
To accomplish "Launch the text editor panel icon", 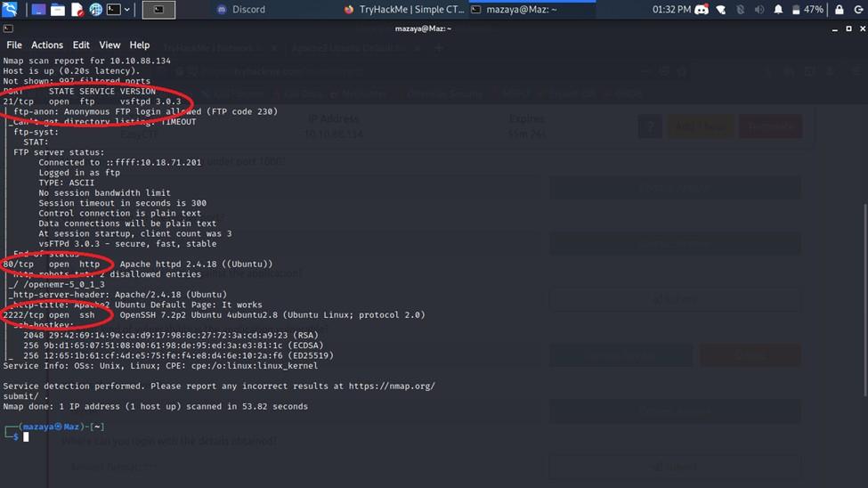I will coord(77,10).
